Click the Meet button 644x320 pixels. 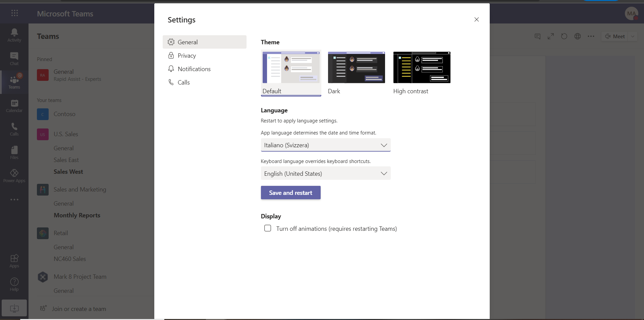(x=615, y=36)
